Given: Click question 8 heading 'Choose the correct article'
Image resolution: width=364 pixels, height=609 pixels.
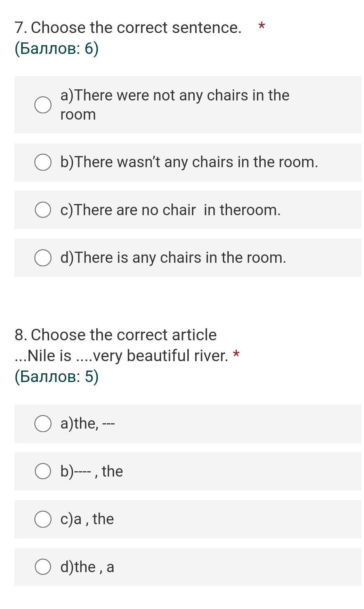Looking at the screenshot, I should click(123, 335).
